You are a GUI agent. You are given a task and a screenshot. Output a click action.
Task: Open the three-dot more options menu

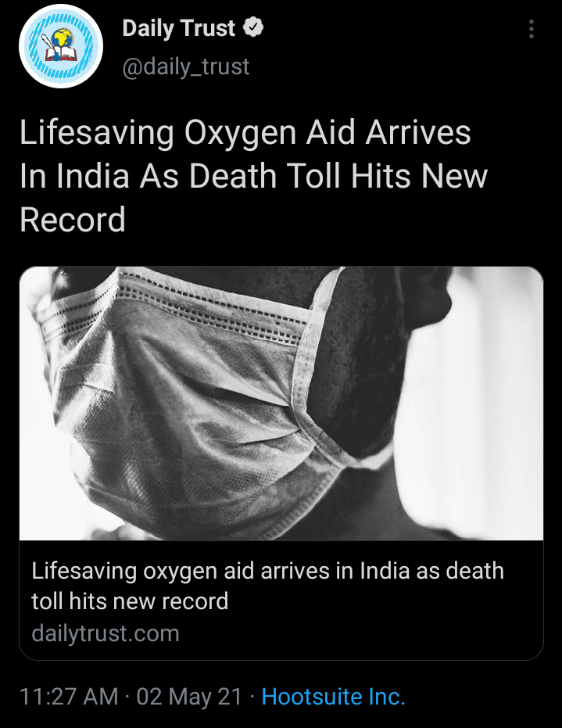click(x=532, y=29)
